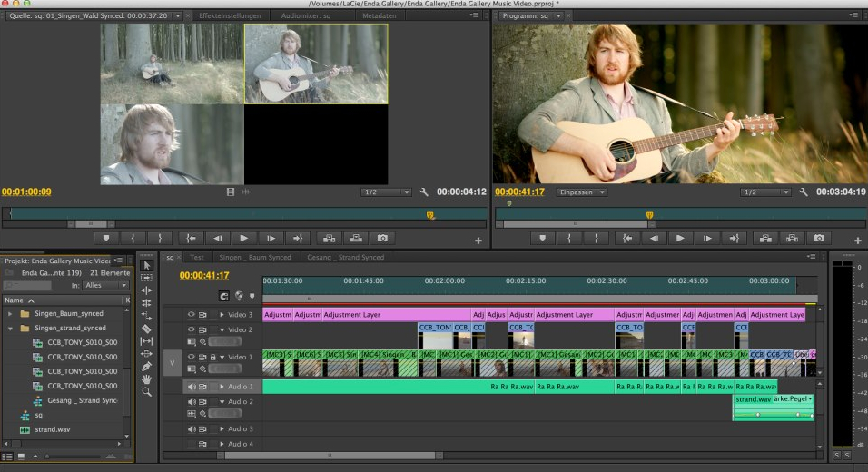The width and height of the screenshot is (868, 472).
Task: Mute the Audio 2 track speaker
Action: coord(192,401)
